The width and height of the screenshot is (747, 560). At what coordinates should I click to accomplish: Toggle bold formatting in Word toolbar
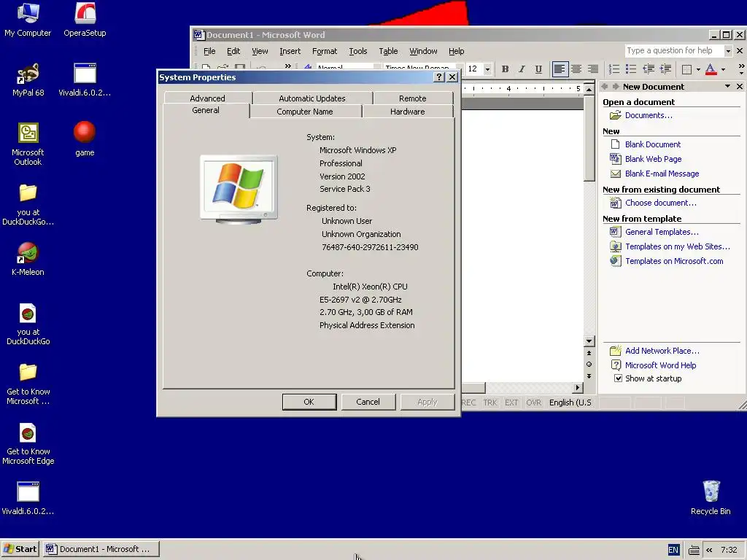505,69
